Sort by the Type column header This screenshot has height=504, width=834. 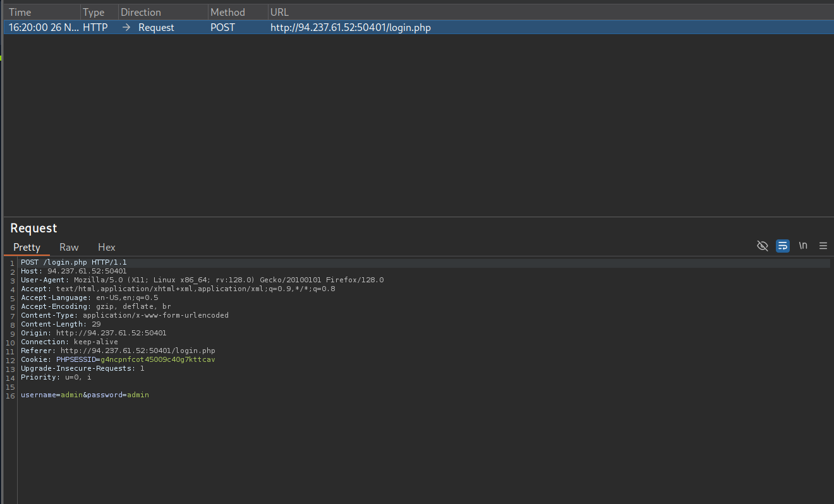click(94, 13)
